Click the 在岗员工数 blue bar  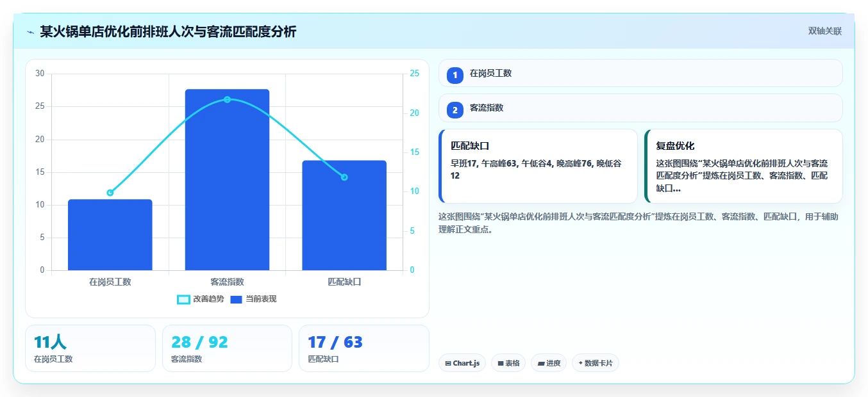(110, 234)
